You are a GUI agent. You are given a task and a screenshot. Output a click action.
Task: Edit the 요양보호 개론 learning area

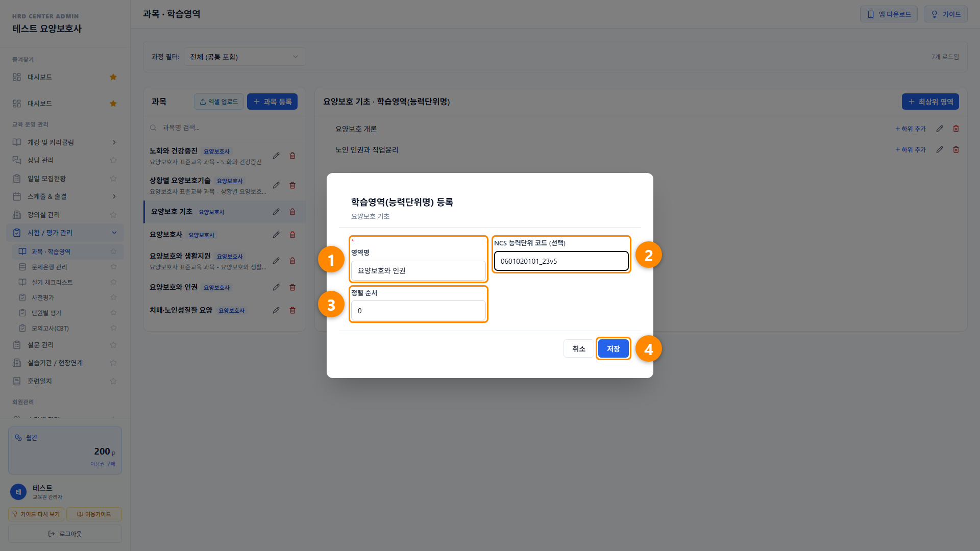click(x=940, y=129)
